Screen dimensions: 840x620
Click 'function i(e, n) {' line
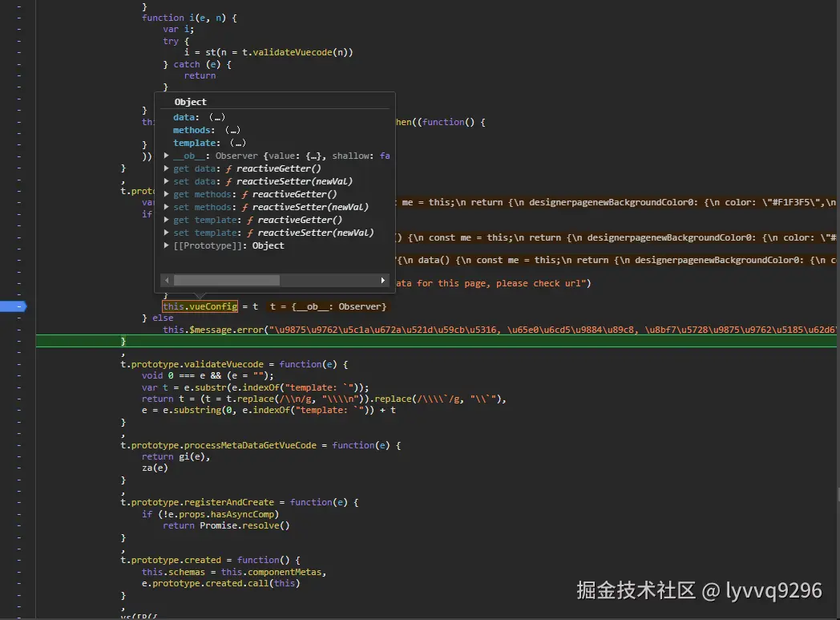point(189,18)
